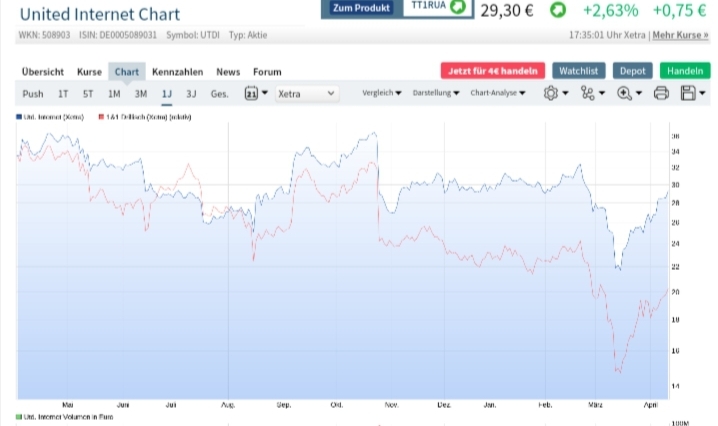718x426 pixels.
Task: Click blue Utd. Internet legend swatch
Action: [19, 117]
